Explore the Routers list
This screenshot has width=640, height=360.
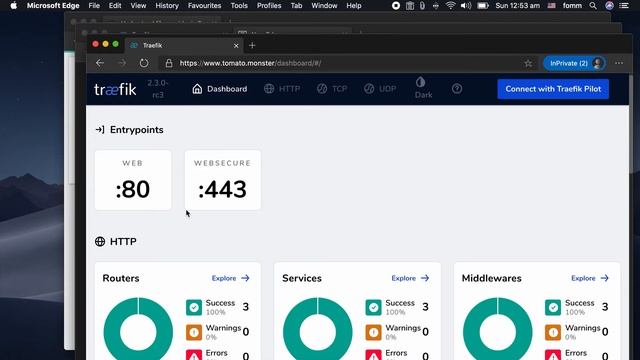(x=231, y=278)
